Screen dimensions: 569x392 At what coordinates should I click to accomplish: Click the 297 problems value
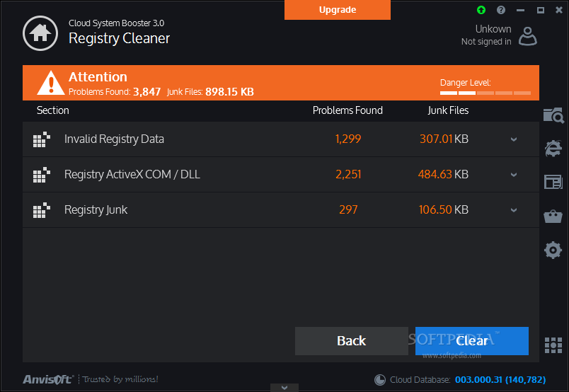click(x=348, y=209)
